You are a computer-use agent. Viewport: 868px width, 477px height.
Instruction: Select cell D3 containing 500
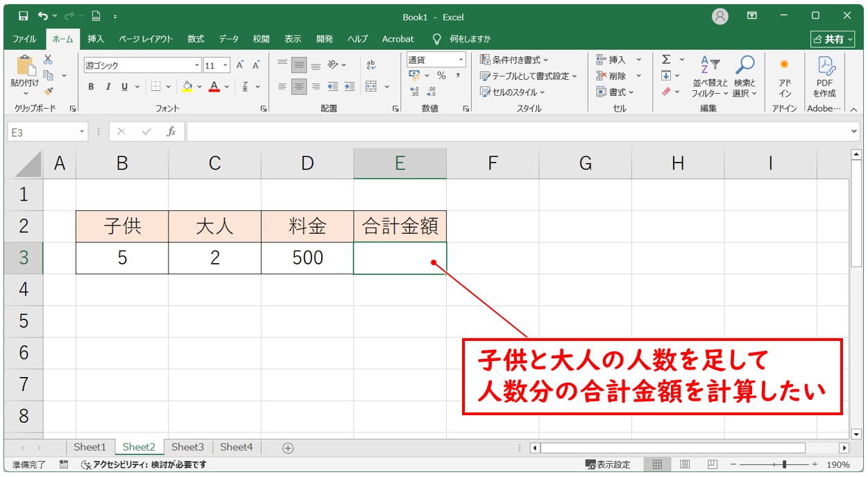click(307, 258)
